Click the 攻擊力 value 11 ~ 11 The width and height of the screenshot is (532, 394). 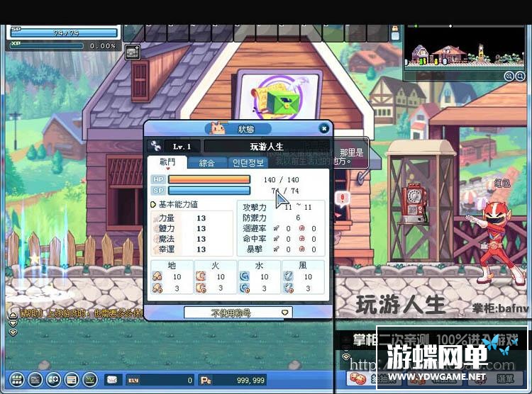click(x=298, y=207)
